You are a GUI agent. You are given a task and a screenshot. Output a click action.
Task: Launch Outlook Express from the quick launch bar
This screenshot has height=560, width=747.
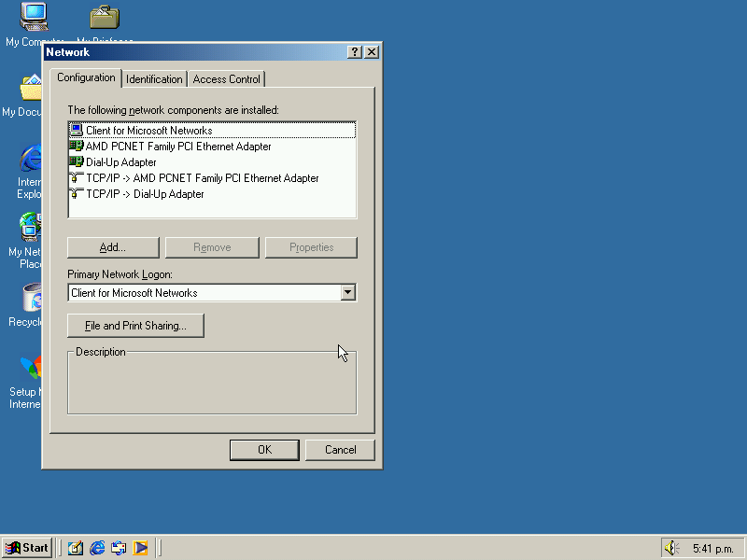coord(119,548)
